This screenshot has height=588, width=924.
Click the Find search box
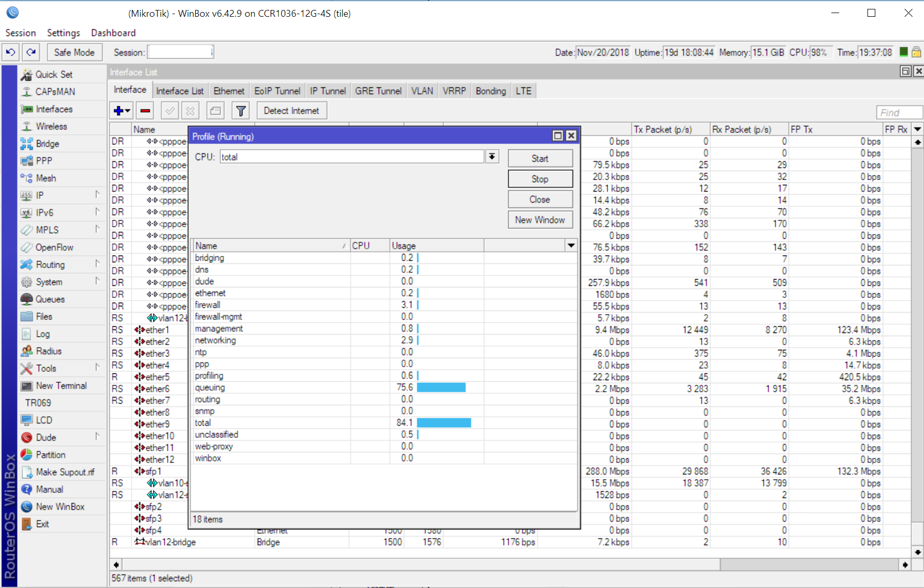tap(899, 112)
